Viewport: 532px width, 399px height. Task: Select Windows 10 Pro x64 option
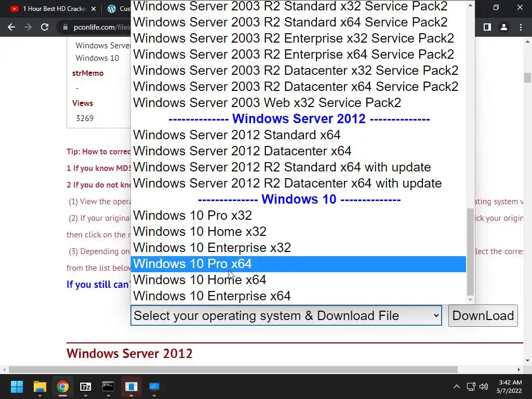298,264
